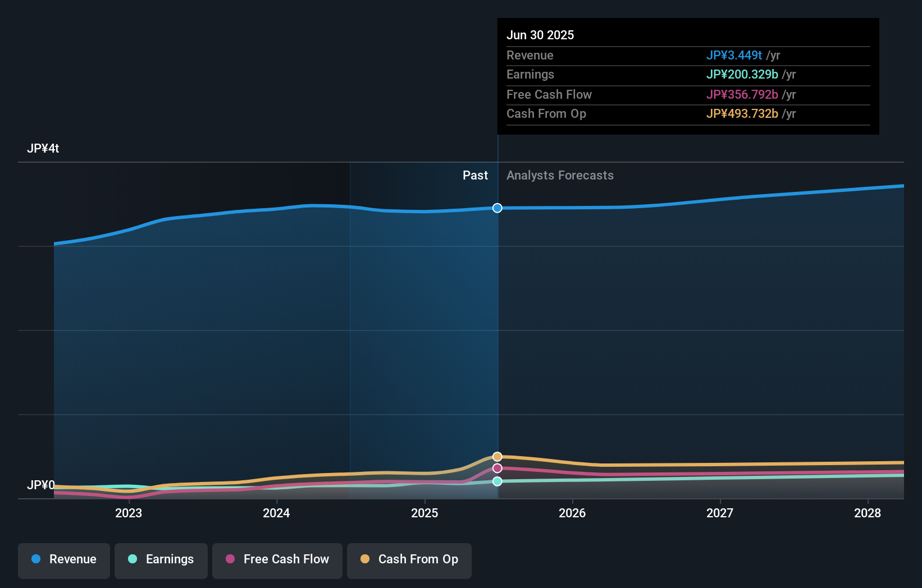Click the 2023 x-axis label
The image size is (922, 588).
(x=129, y=513)
